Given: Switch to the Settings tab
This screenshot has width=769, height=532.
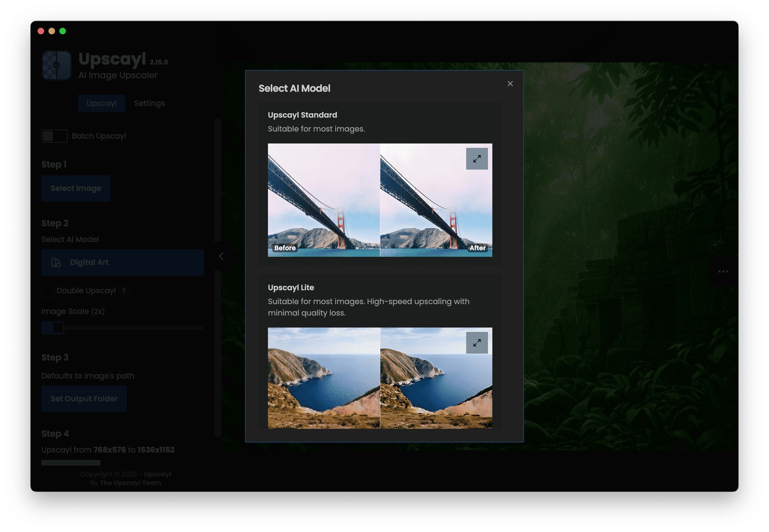Looking at the screenshot, I should (149, 103).
